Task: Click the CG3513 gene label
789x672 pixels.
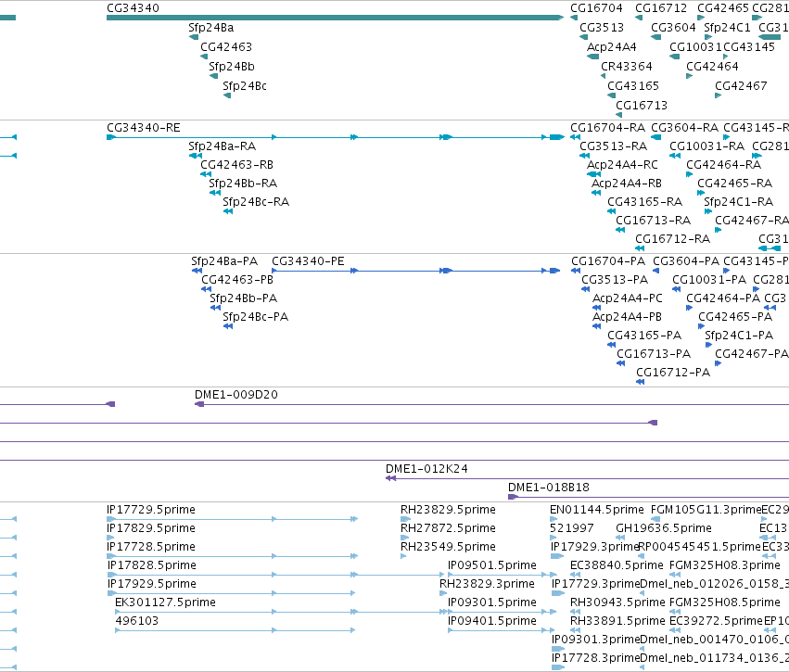Action: (602, 28)
